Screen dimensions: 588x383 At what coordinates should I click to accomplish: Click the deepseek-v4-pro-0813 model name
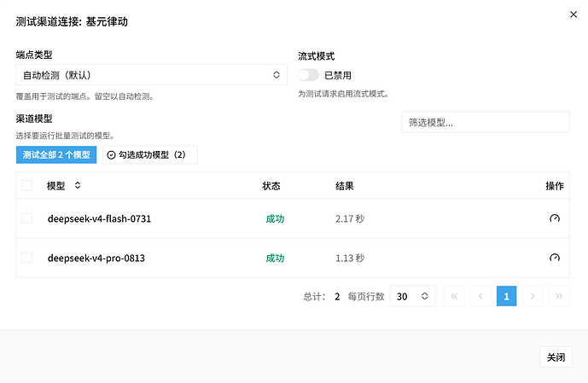point(96,258)
